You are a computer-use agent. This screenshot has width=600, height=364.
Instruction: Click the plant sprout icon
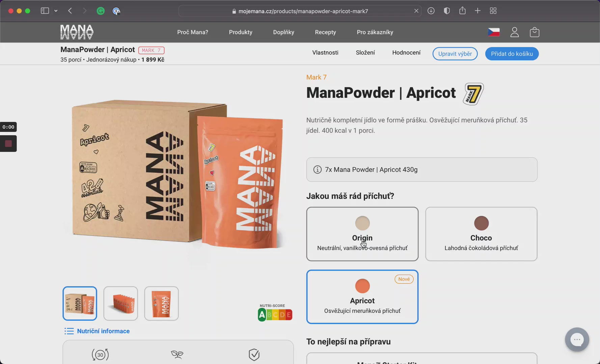(177, 354)
